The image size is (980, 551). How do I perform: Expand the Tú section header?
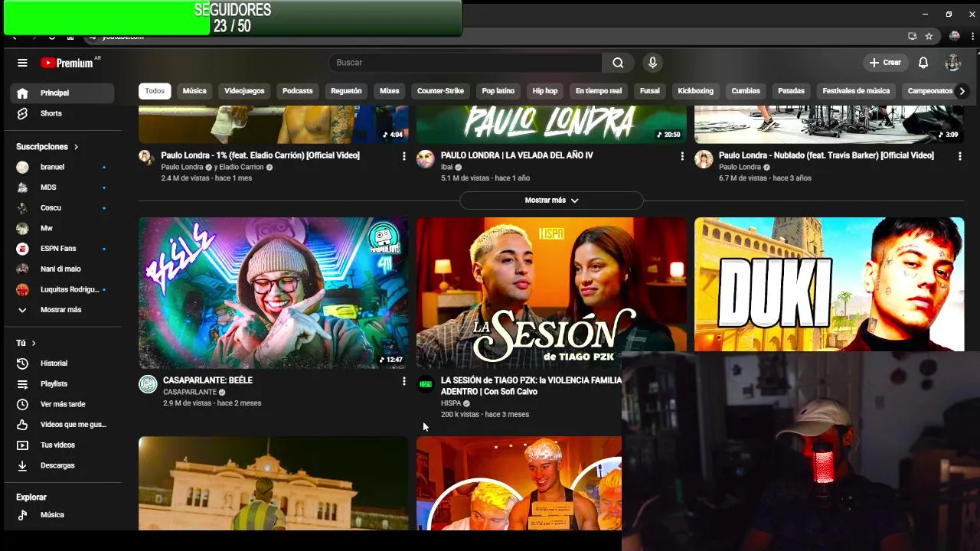(x=26, y=343)
